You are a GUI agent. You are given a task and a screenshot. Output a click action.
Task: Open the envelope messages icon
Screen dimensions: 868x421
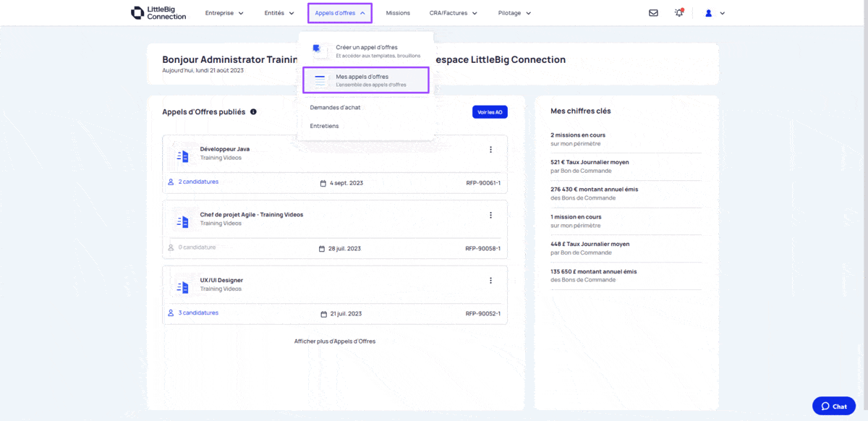(x=653, y=13)
